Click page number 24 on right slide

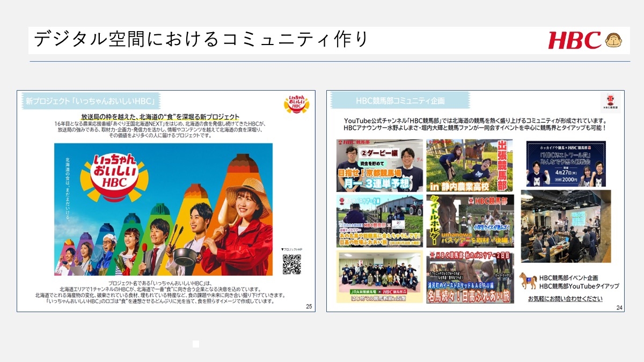tap(619, 307)
